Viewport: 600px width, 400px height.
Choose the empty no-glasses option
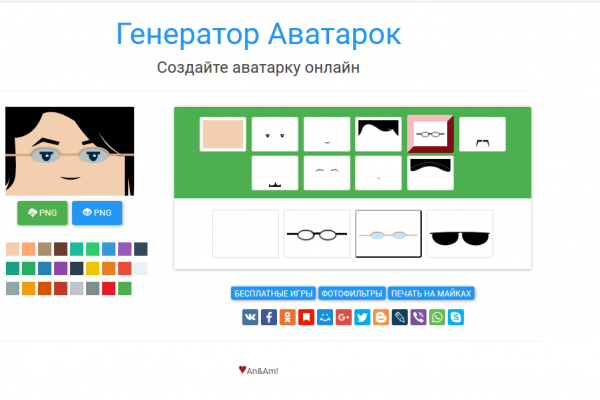pos(246,234)
